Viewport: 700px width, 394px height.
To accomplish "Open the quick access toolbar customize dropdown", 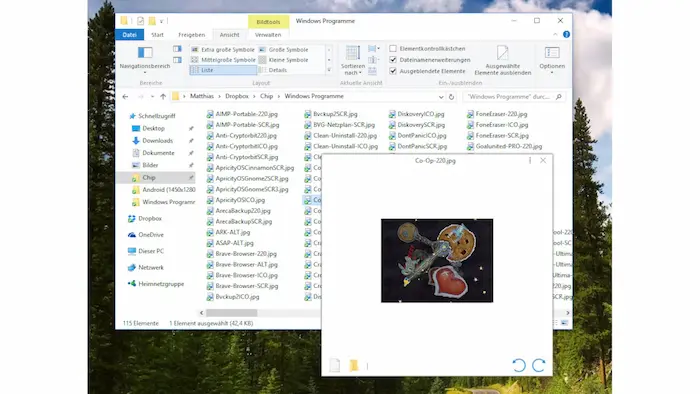I will [x=162, y=21].
